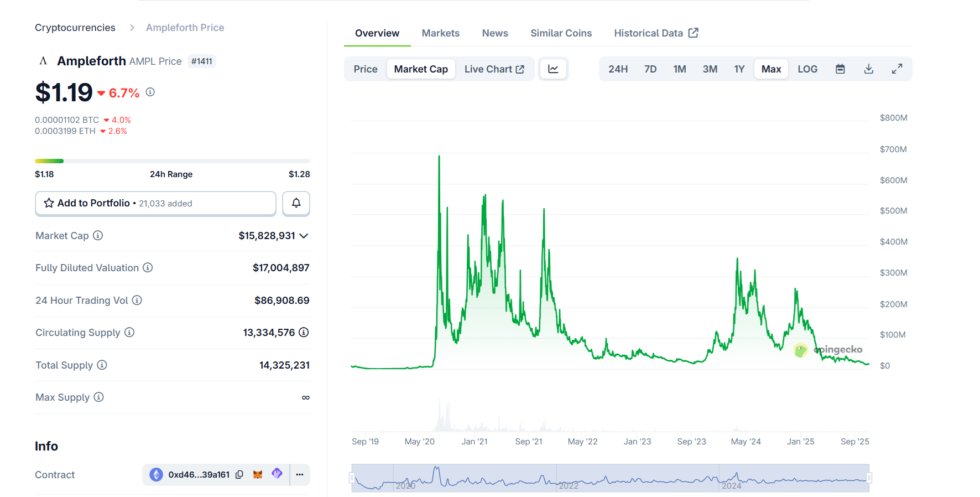Toggle the LOG scale option
The height and width of the screenshot is (497, 980).
[807, 69]
